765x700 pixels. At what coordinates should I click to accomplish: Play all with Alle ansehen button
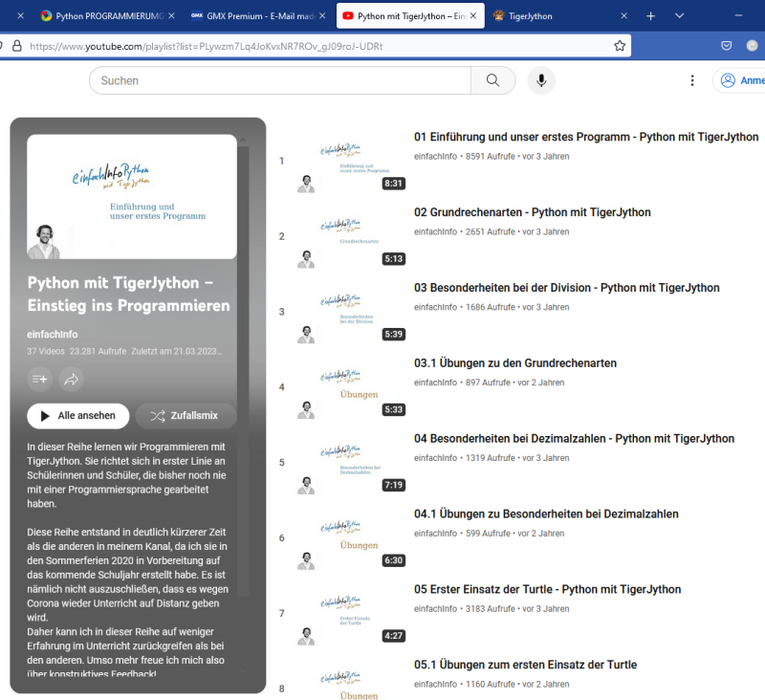(x=78, y=416)
